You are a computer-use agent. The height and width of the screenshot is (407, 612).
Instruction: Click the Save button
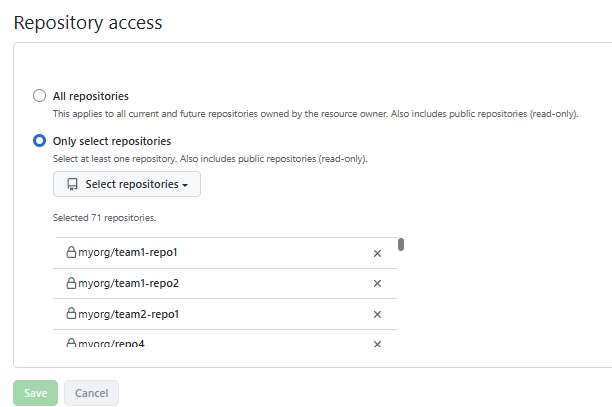(36, 393)
